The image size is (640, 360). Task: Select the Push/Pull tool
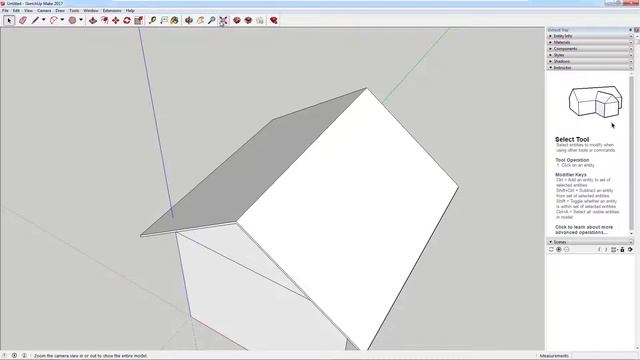tap(93, 20)
